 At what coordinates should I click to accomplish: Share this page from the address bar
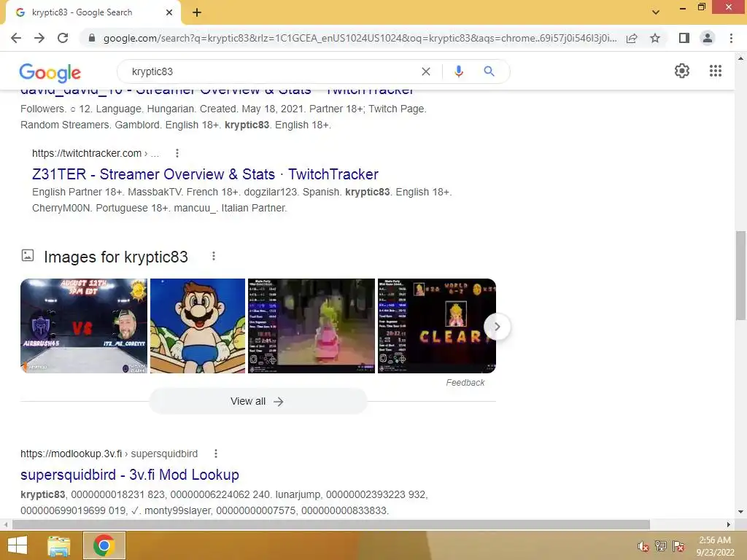(x=632, y=38)
